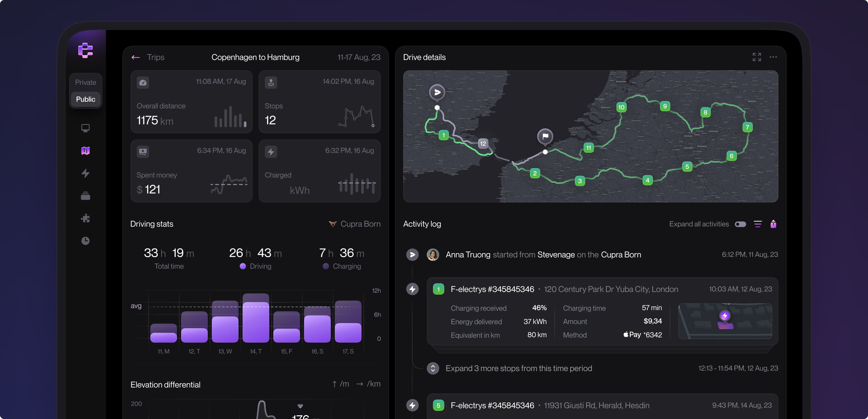Go back using the Trips arrow
The width and height of the screenshot is (868, 419).
[x=135, y=57]
